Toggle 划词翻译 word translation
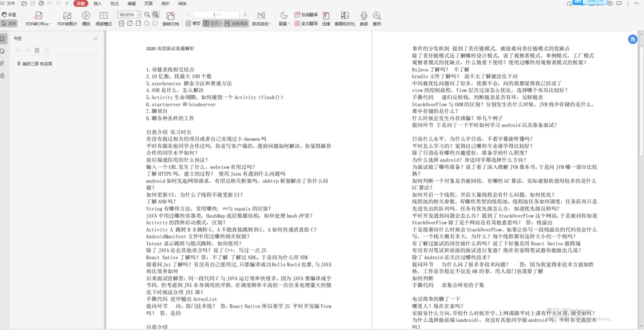The height and width of the screenshot is (330, 644). tap(306, 14)
